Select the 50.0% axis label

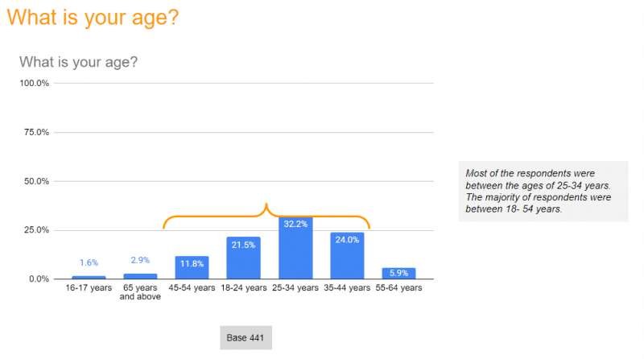36,181
